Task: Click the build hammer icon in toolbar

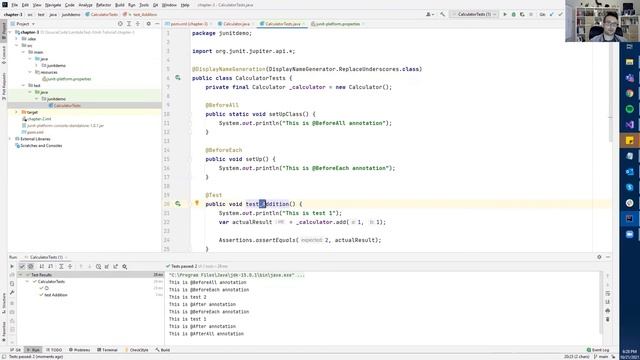Action: (442, 14)
